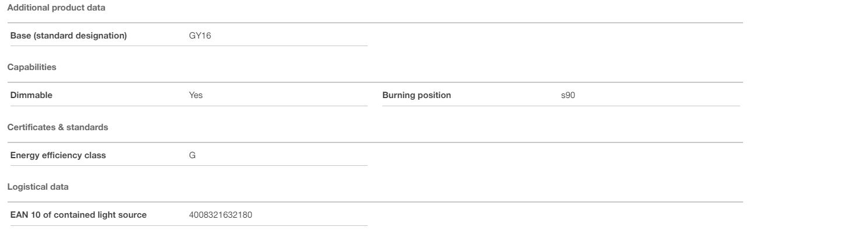This screenshot has height=237, width=868.
Task: Click the Logistical data heading
Action: click(37, 187)
